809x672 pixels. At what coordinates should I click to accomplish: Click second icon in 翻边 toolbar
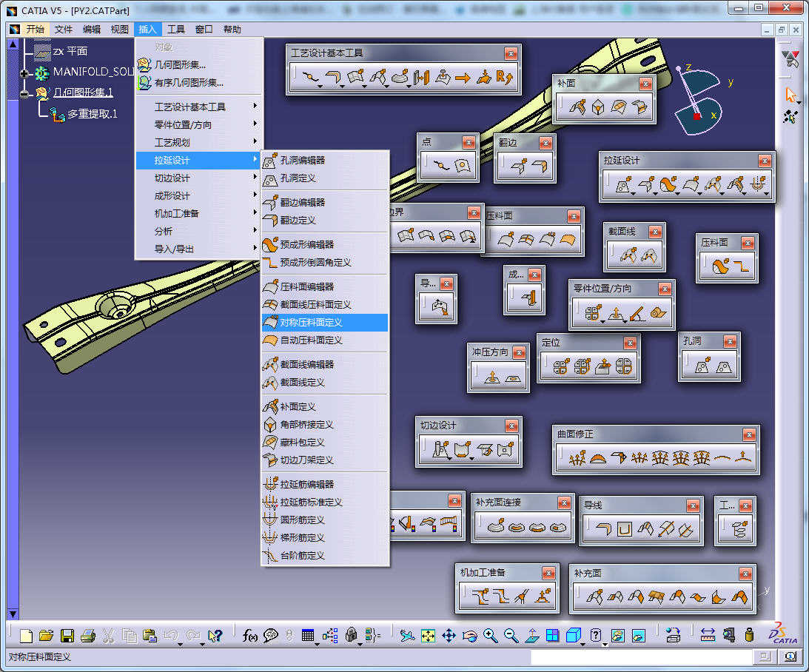(539, 166)
